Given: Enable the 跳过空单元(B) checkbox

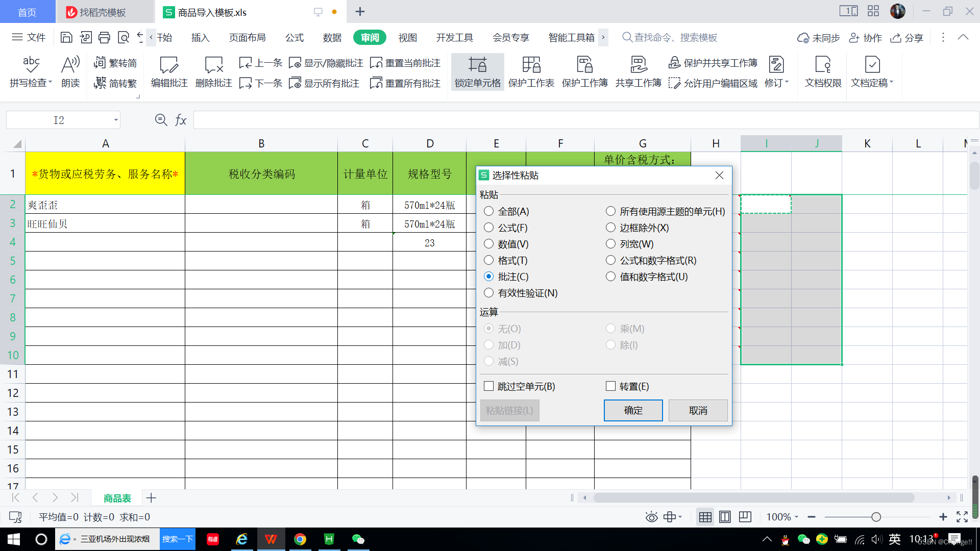Looking at the screenshot, I should point(489,386).
